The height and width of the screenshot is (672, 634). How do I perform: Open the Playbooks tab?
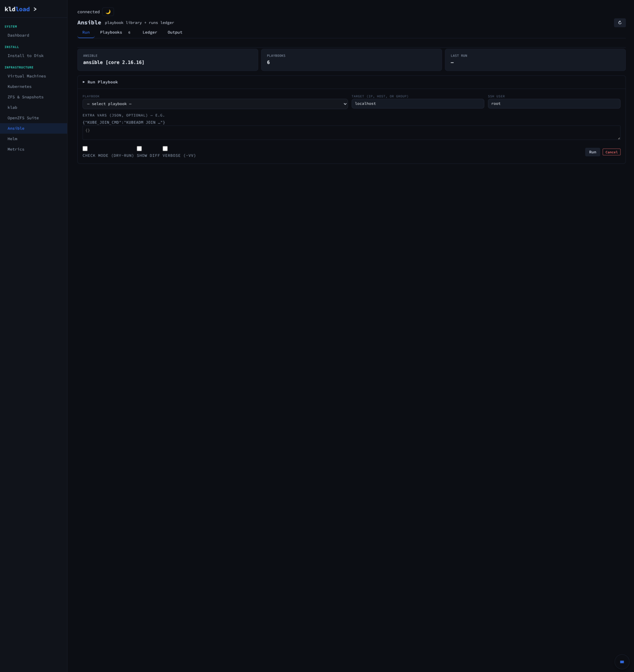coord(115,32)
